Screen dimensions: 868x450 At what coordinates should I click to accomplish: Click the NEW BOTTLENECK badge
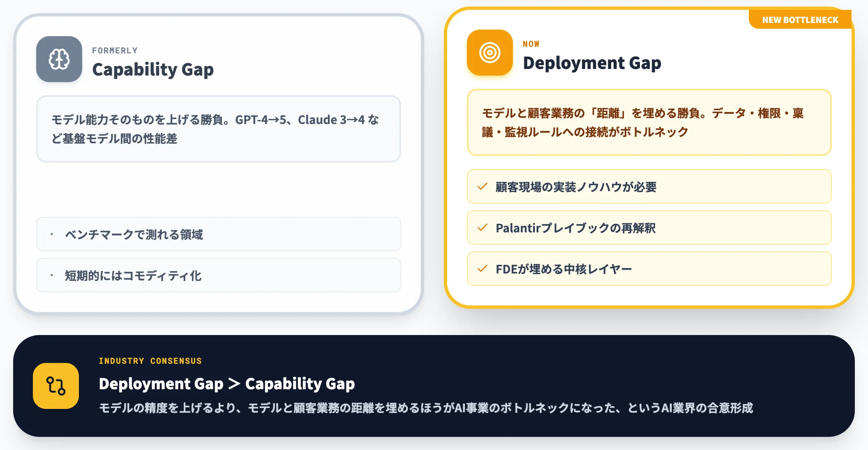800,20
